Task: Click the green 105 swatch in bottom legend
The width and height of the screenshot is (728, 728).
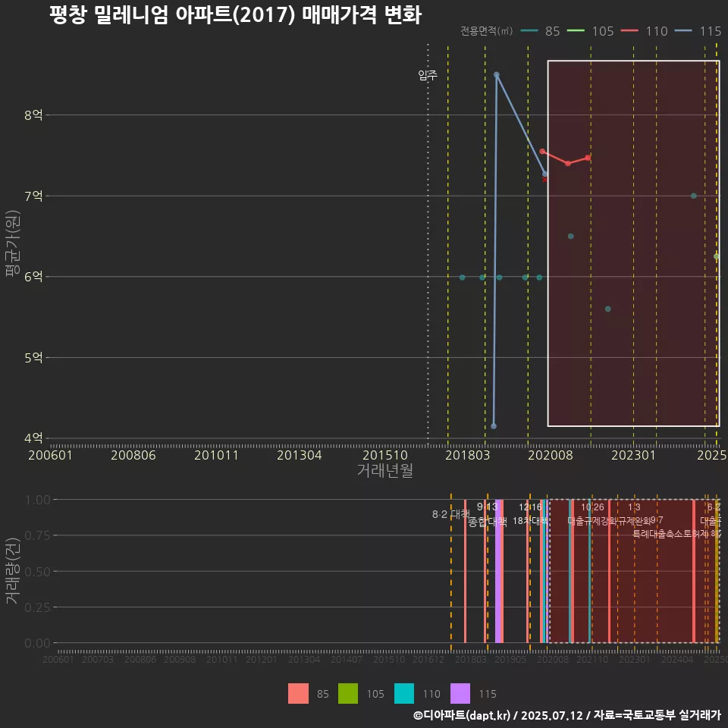Action: click(348, 694)
